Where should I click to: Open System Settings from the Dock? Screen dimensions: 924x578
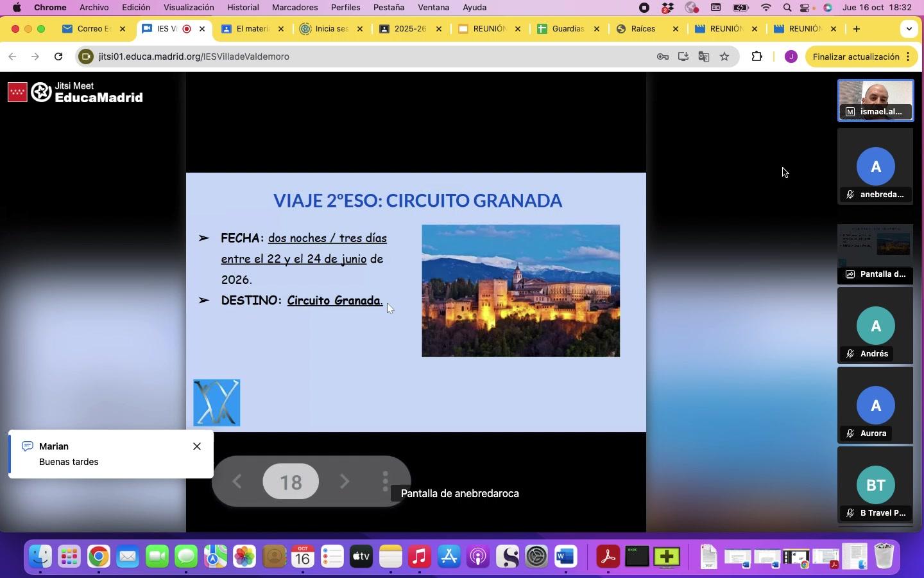click(x=536, y=557)
